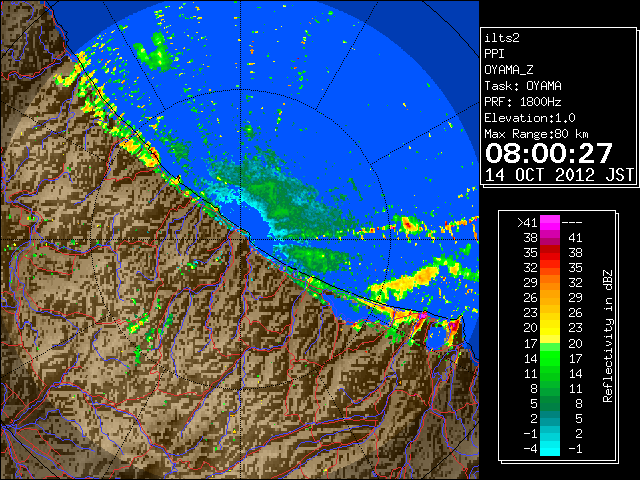Screen dimensions: 640x480
Task: Select the OYAMA_Z product label
Action: [509, 70]
